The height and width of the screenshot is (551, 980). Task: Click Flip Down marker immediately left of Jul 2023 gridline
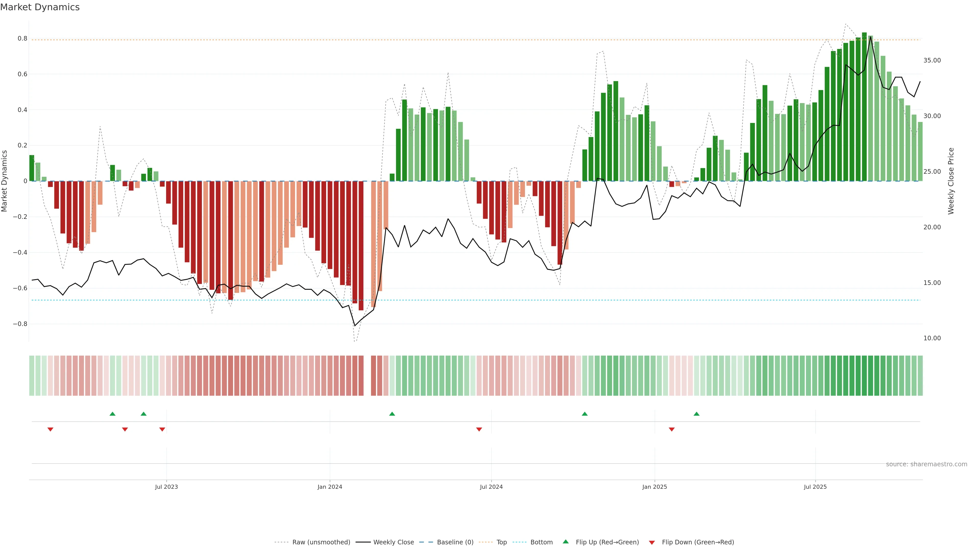click(162, 429)
